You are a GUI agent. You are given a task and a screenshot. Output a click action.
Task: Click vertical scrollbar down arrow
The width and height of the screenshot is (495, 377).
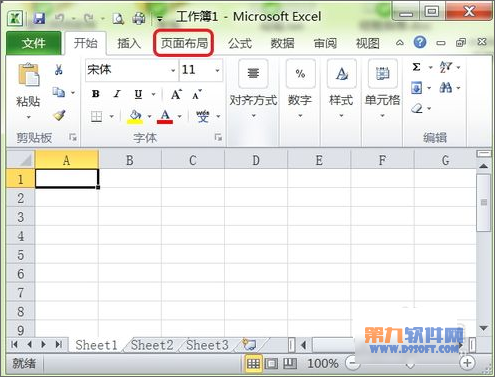(x=484, y=328)
